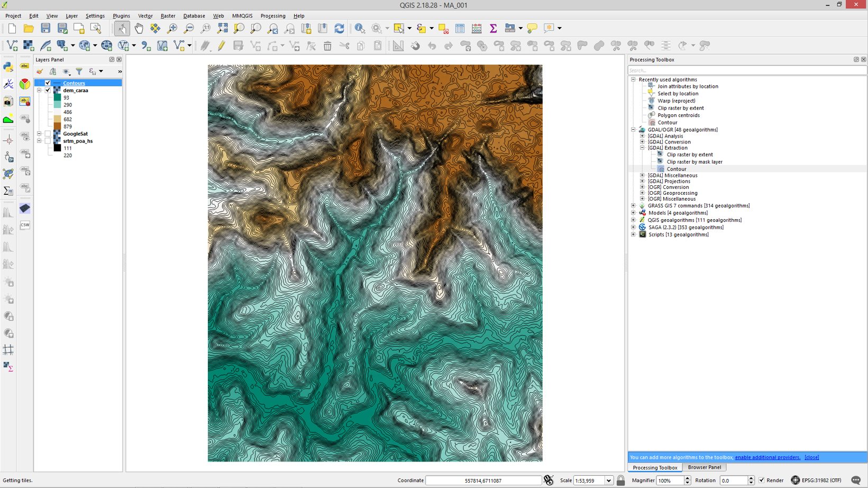Select the Pan Map hand tool

(139, 29)
